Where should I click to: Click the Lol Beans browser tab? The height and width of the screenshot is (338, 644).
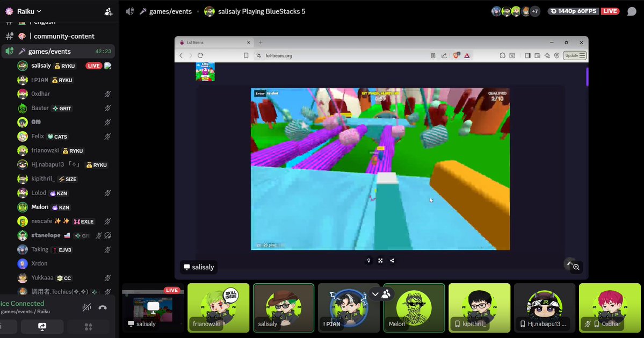coord(214,42)
